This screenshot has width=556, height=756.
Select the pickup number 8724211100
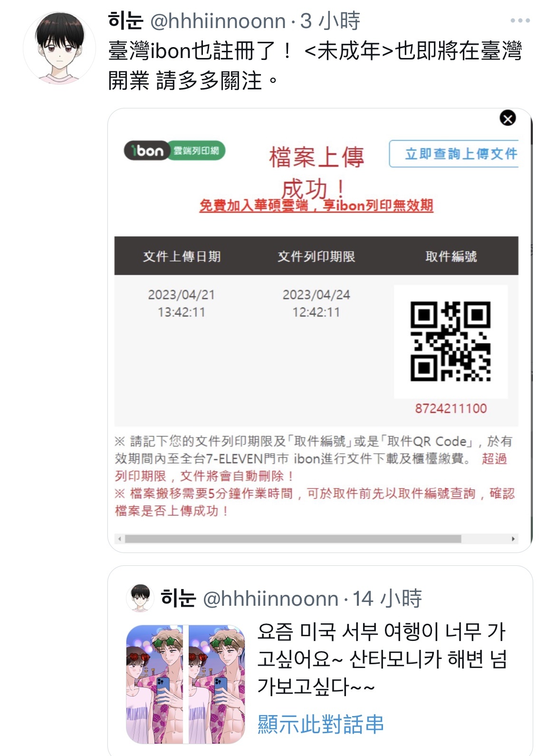click(x=451, y=408)
